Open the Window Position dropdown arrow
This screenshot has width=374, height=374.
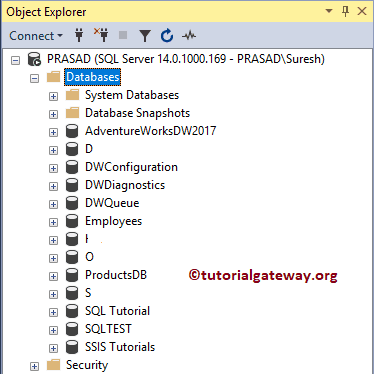pyautogui.click(x=329, y=11)
